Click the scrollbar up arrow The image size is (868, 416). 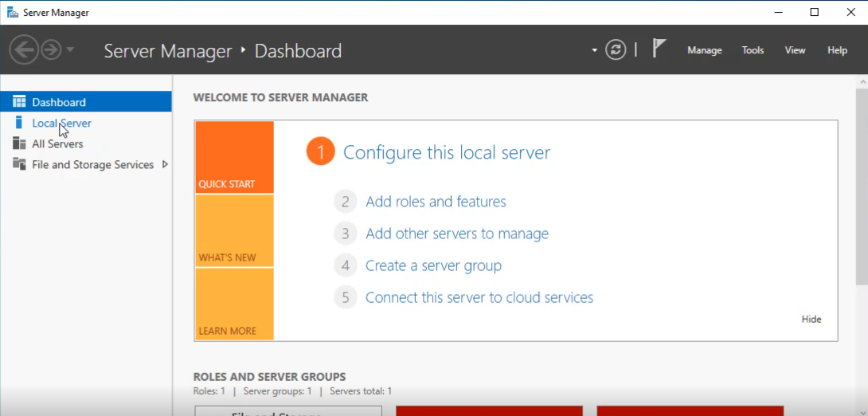pos(862,81)
